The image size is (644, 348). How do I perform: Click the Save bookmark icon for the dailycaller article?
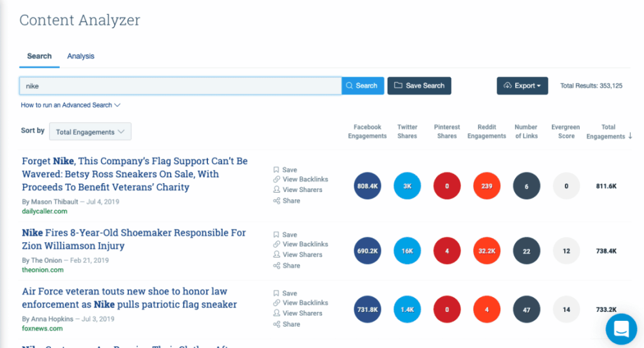(276, 169)
